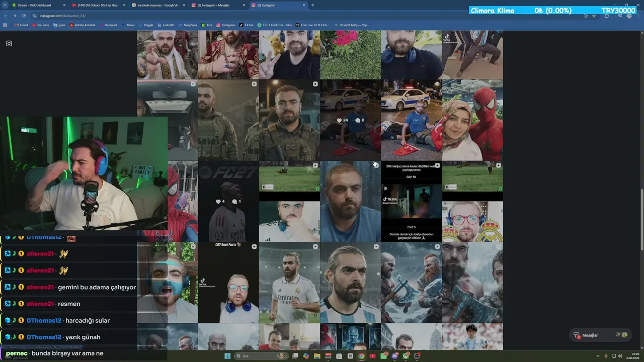Open the Kaggle bookmark

tap(146, 25)
